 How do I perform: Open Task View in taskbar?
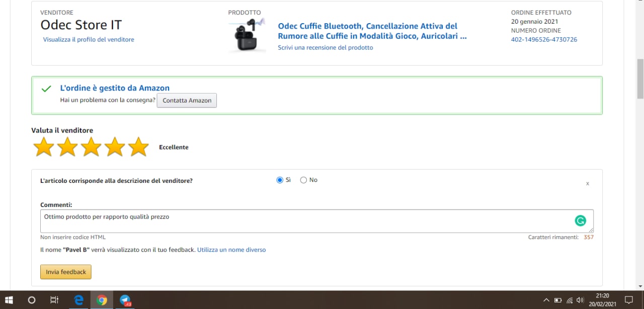point(54,300)
